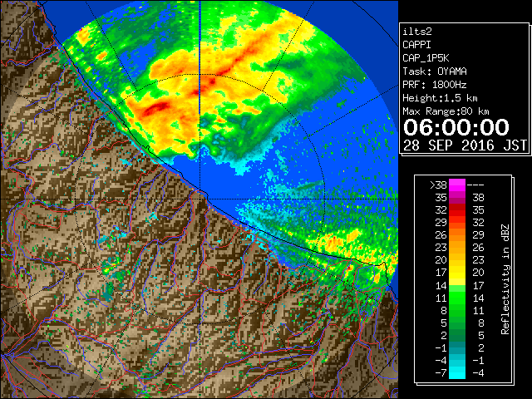The image size is (532, 399).
Task: Click the '-7' legend label
Action: 441,373
